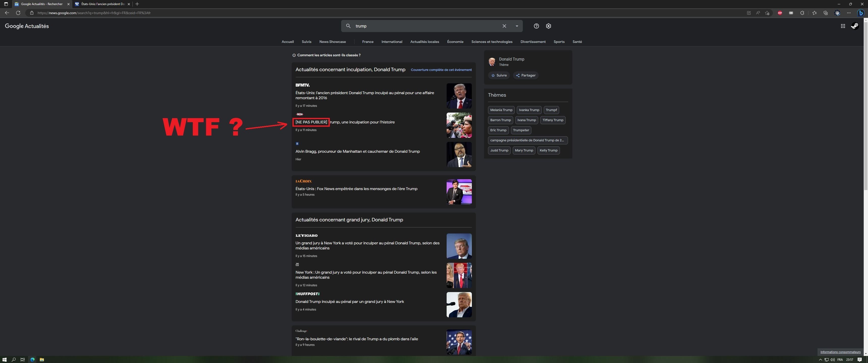Add this page to favorites
This screenshot has height=363, width=868.
tap(767, 13)
